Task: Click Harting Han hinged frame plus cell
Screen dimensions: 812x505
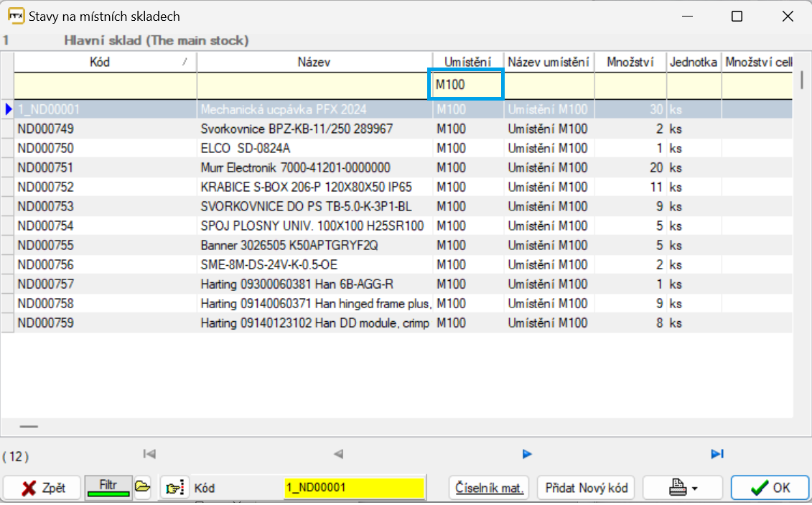Action: 315,304
